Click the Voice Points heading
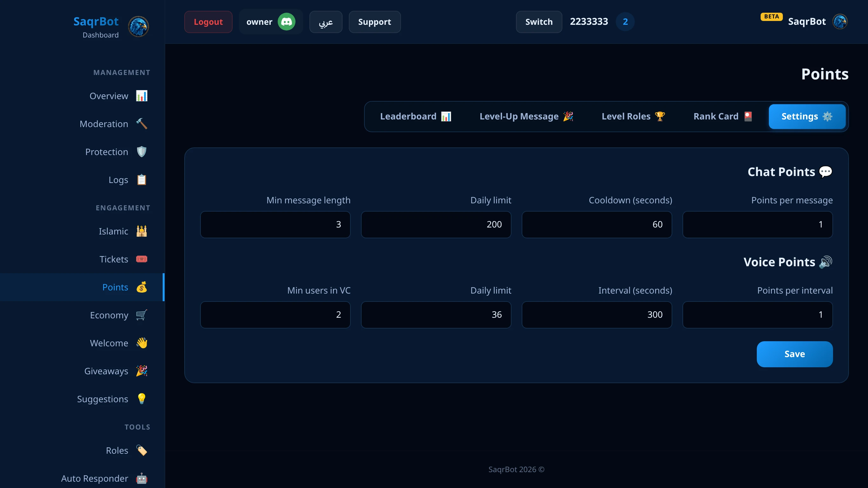 (x=788, y=262)
